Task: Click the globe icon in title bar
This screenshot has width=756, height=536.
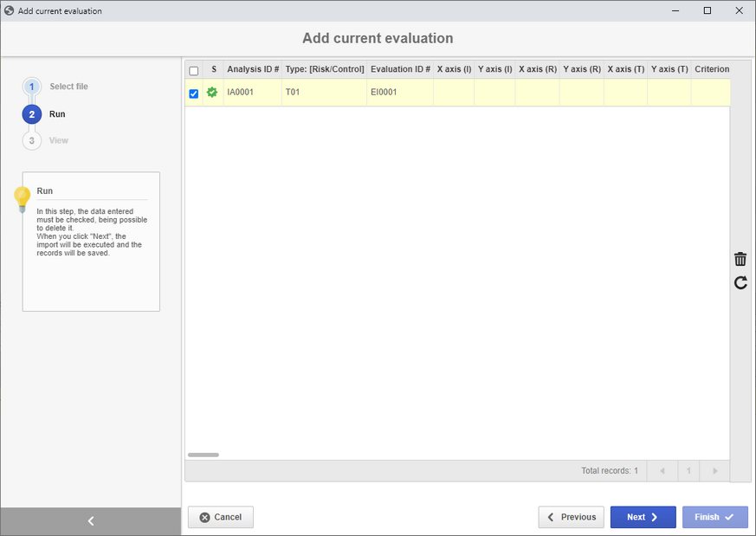Action: [10, 10]
